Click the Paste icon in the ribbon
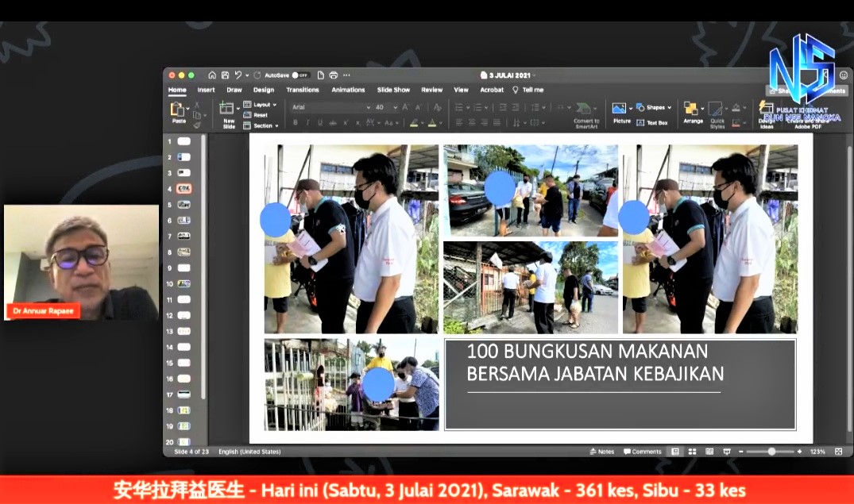The height and width of the screenshot is (504, 854). (x=178, y=110)
